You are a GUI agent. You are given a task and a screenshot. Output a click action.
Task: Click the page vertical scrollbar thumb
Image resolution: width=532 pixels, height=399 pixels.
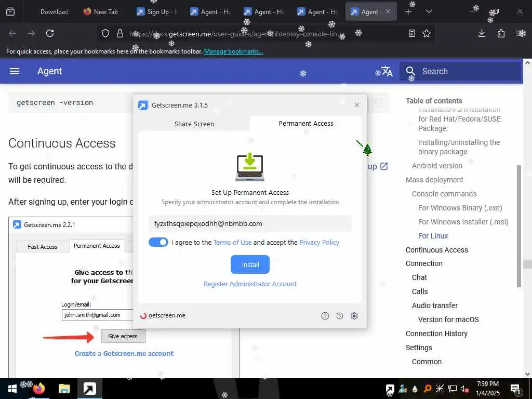(527, 264)
